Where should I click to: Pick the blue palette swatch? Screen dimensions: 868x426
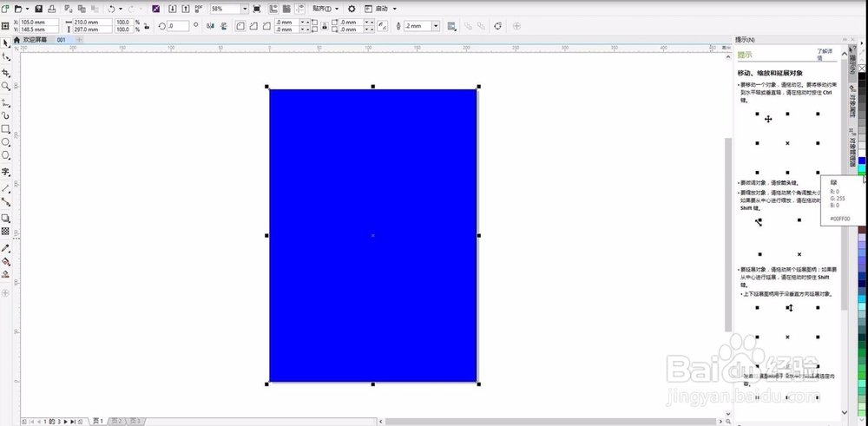(x=862, y=161)
